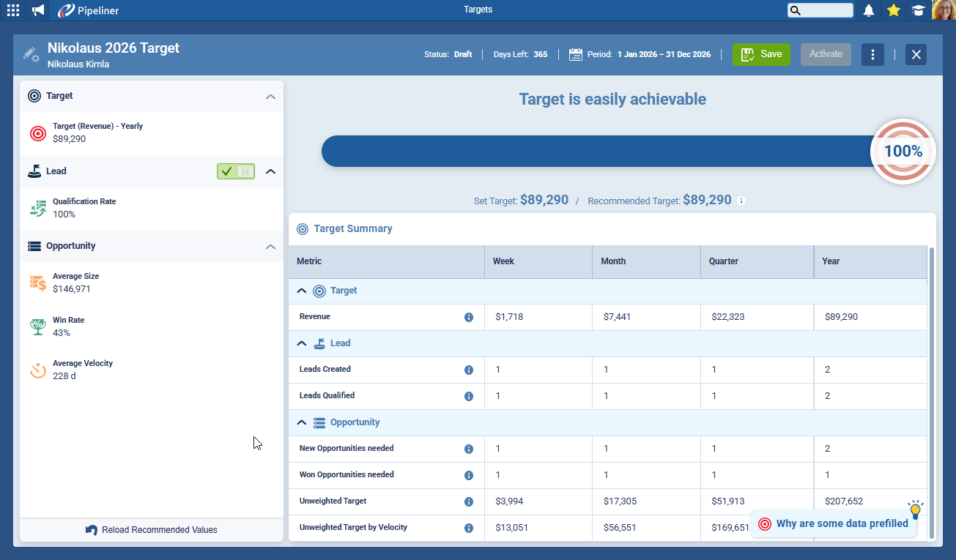Open the three-dot more options menu
This screenshot has width=956, height=560.
coord(872,54)
